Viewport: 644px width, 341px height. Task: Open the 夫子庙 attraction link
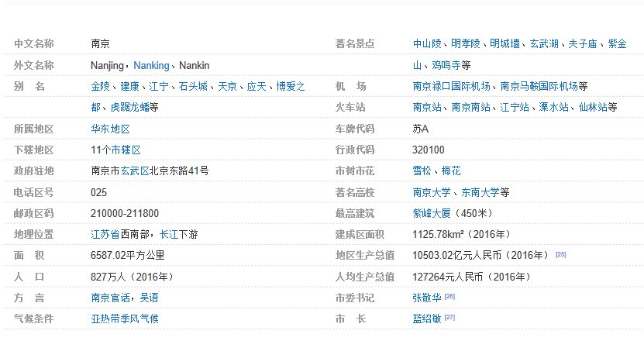[583, 43]
